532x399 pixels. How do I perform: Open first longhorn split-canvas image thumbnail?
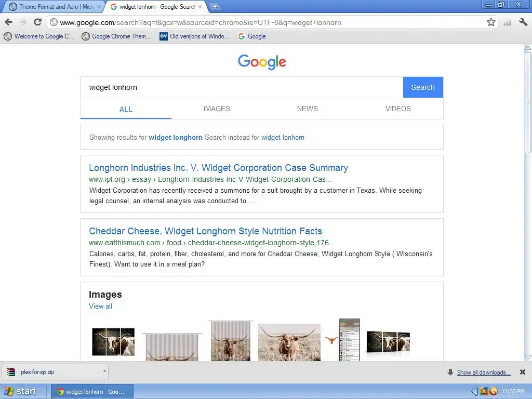click(x=113, y=342)
